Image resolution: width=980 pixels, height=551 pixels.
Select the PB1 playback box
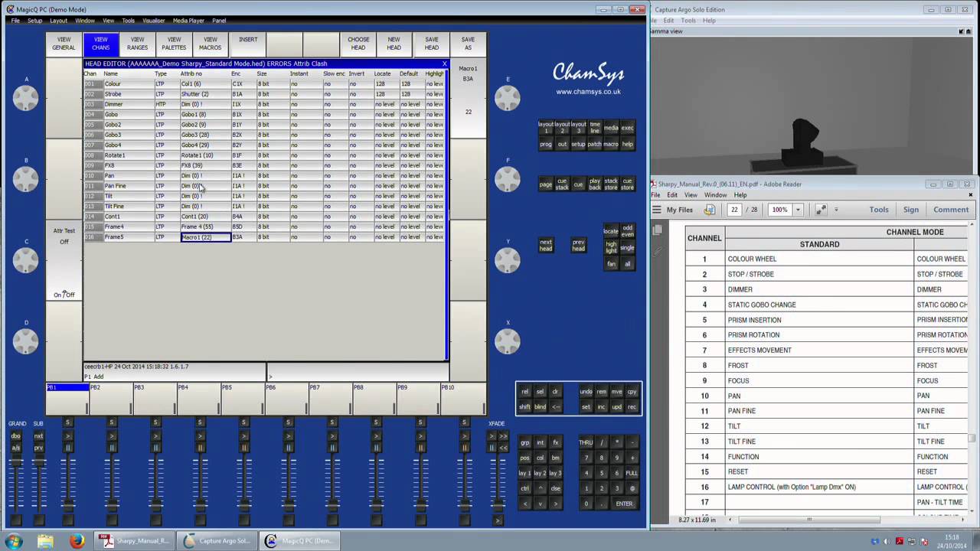coord(67,398)
